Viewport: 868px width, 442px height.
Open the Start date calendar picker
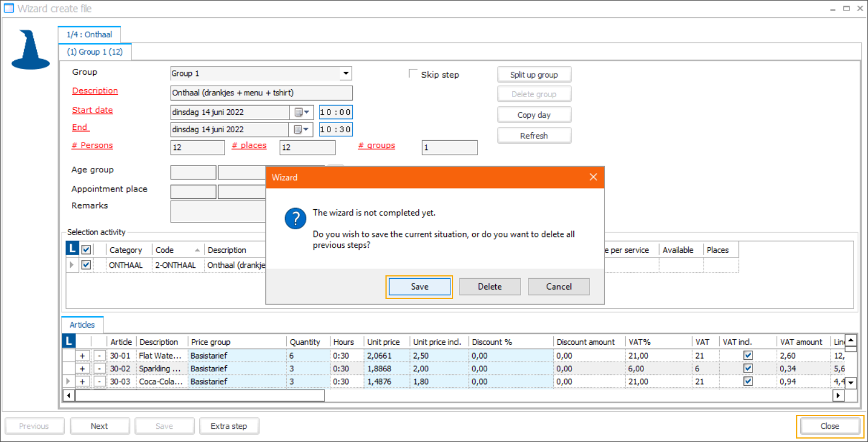click(302, 113)
